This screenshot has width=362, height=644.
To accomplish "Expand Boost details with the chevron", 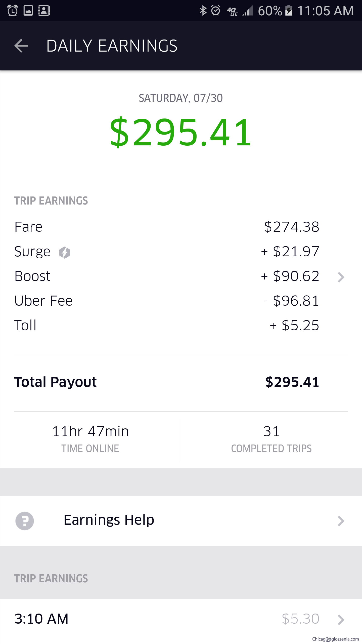I will coord(341,277).
